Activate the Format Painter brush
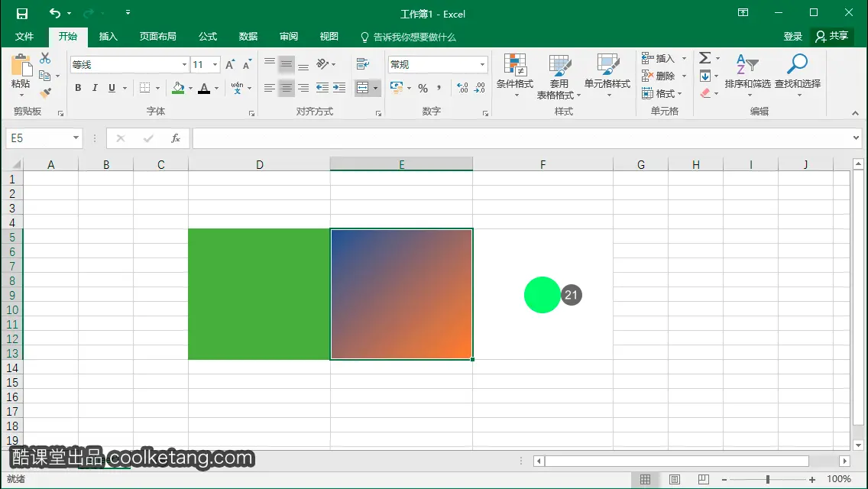This screenshot has height=489, width=868. pos(45,93)
